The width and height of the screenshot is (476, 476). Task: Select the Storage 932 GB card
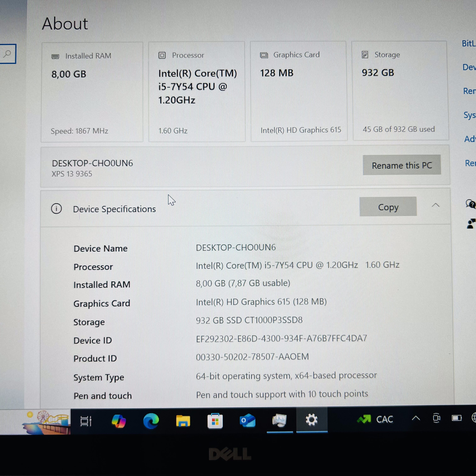(400, 91)
